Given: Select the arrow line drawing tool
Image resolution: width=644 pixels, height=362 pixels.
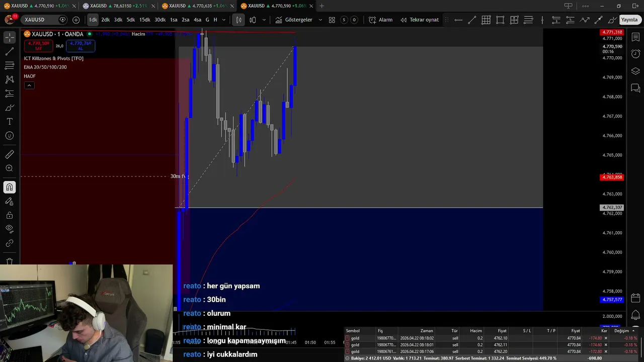Looking at the screenshot, I should tap(599, 20).
